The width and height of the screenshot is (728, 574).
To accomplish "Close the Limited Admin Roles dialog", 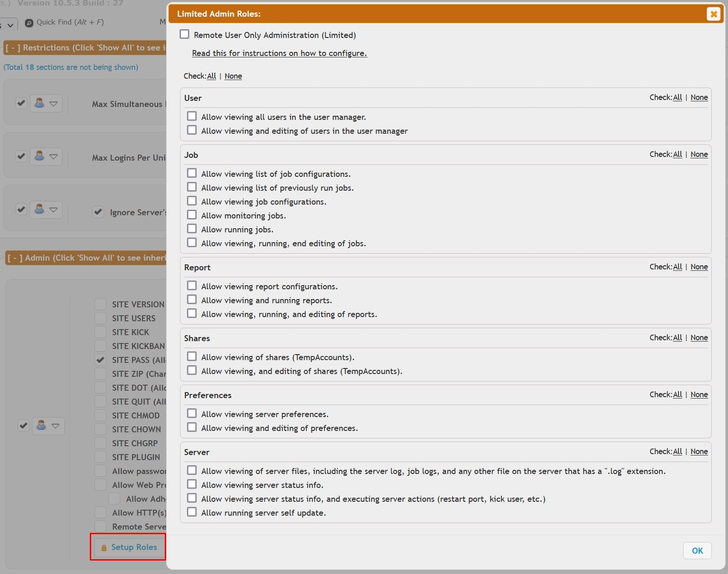I will (714, 14).
